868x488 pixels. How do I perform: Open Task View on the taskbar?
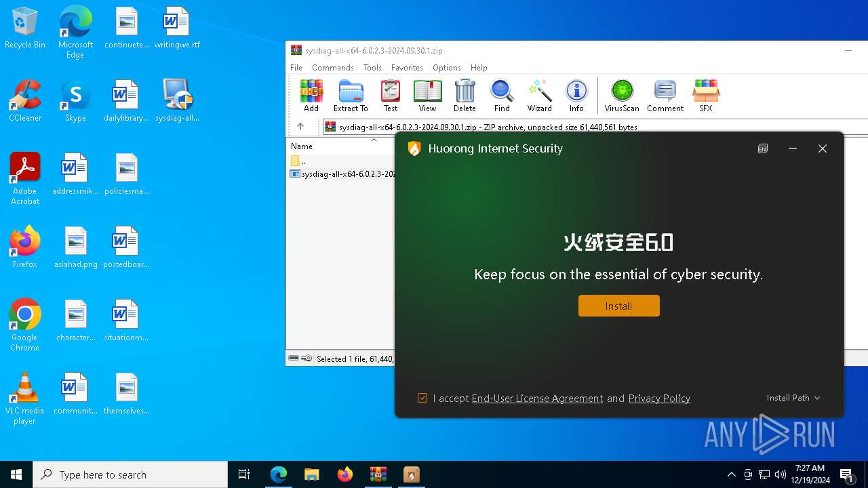pyautogui.click(x=244, y=474)
